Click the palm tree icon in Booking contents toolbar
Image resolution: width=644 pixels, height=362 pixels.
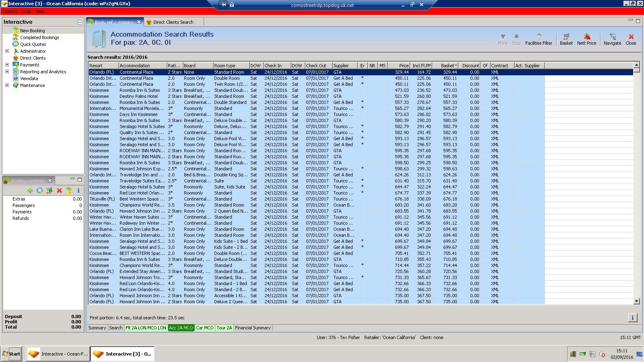(x=69, y=190)
